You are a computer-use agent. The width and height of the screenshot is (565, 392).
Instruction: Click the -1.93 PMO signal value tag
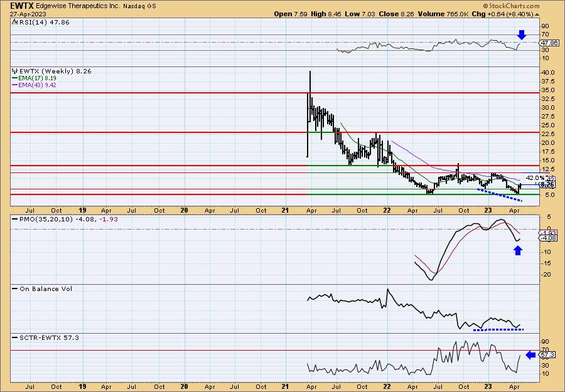tap(549, 233)
